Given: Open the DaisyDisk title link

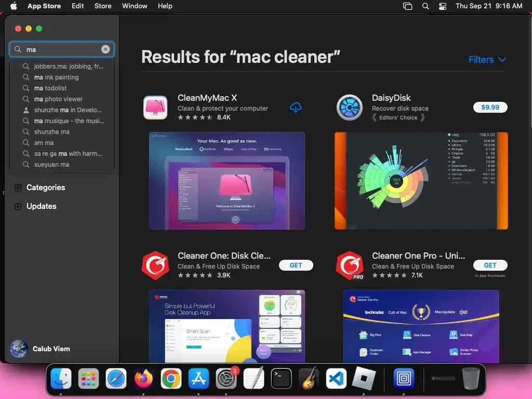Looking at the screenshot, I should 391,98.
